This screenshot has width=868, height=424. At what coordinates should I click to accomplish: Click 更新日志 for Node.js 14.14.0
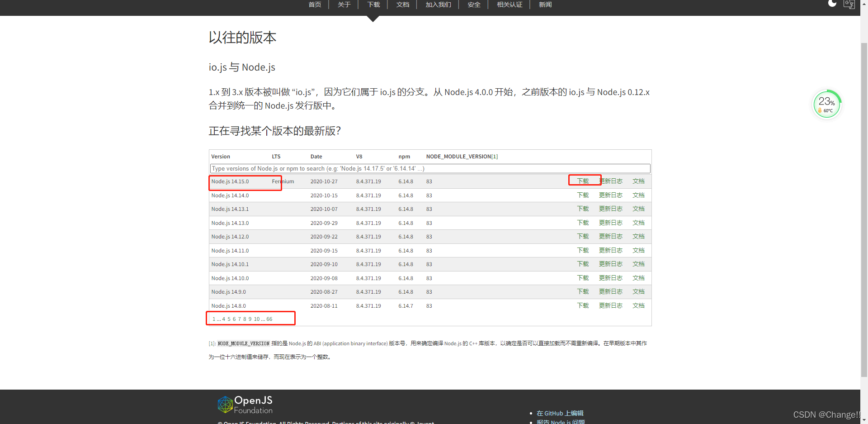[611, 195]
